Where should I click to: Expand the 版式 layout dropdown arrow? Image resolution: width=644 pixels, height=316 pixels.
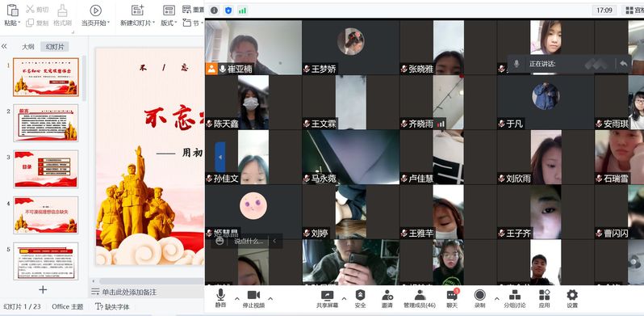tap(176, 23)
